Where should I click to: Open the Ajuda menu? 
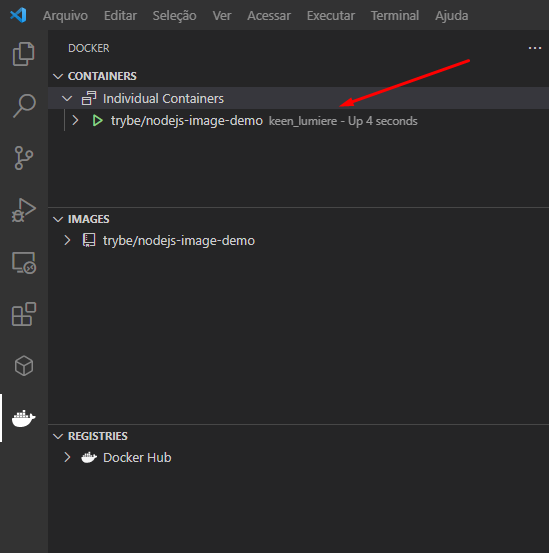coord(452,16)
